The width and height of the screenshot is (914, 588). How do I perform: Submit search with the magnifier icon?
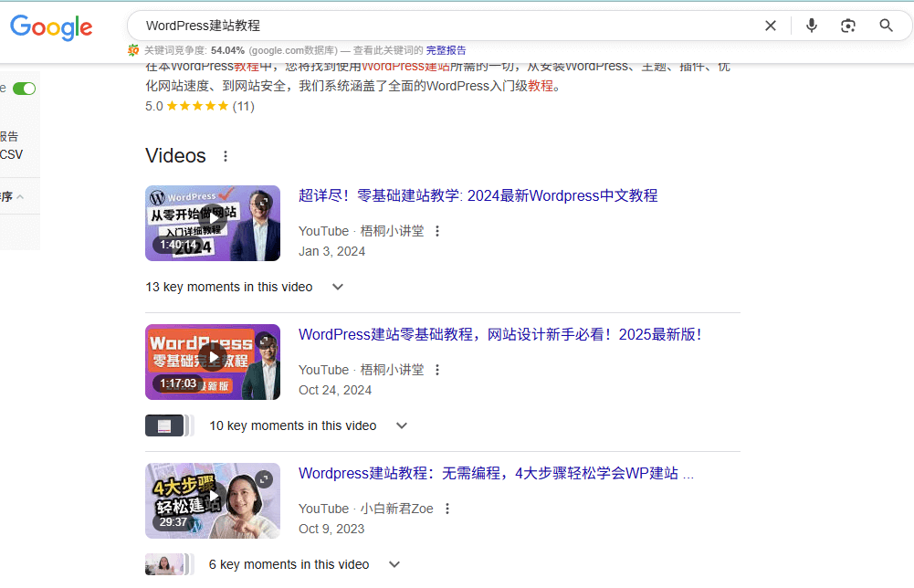pyautogui.click(x=886, y=26)
